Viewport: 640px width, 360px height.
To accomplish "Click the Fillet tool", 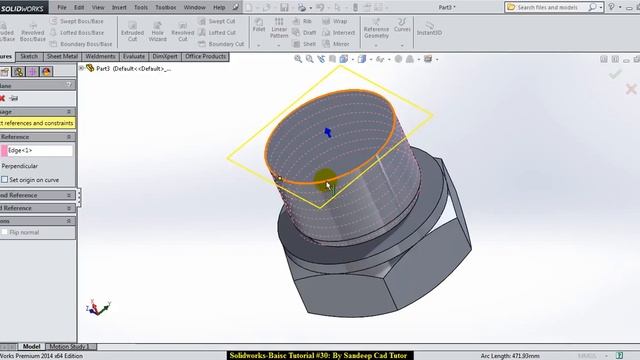I will pos(259,24).
